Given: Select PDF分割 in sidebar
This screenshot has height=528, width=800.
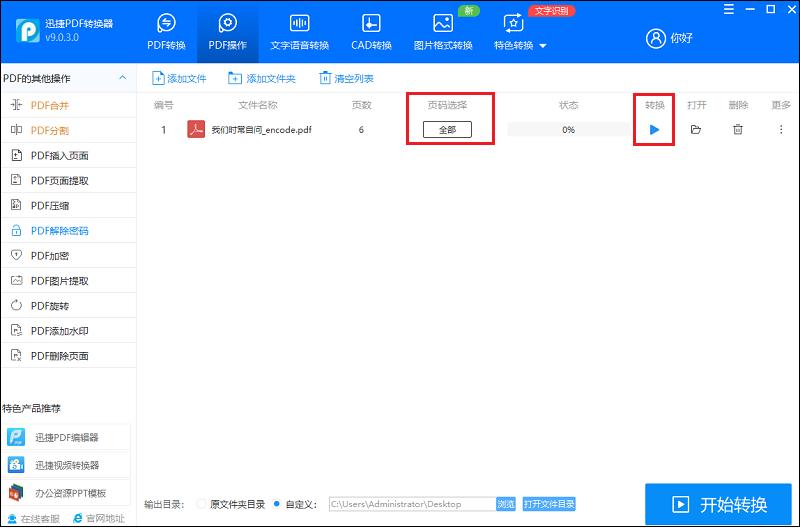Looking at the screenshot, I should [x=69, y=130].
